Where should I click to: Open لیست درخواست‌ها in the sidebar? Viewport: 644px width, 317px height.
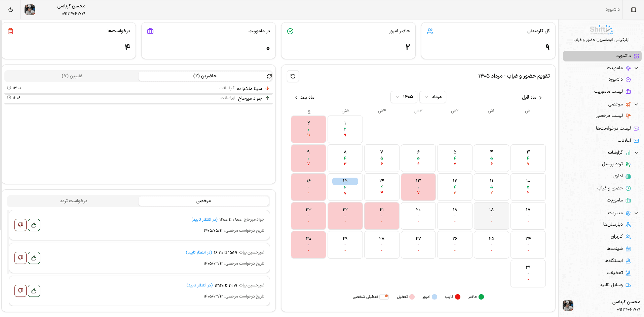pos(617,128)
